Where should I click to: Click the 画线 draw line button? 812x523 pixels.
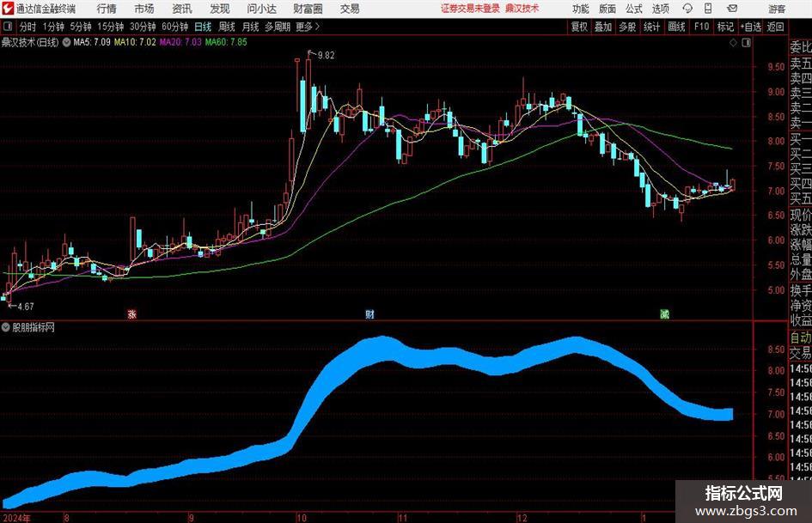click(x=676, y=27)
